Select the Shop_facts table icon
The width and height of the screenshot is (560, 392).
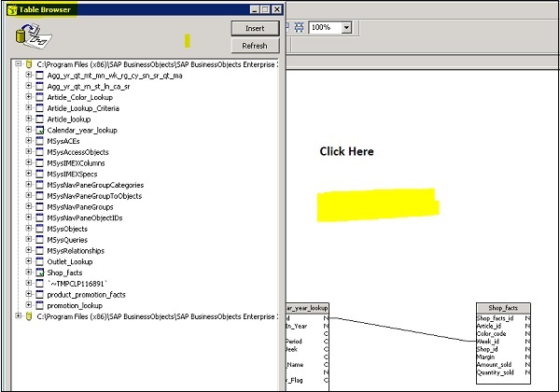coord(40,272)
